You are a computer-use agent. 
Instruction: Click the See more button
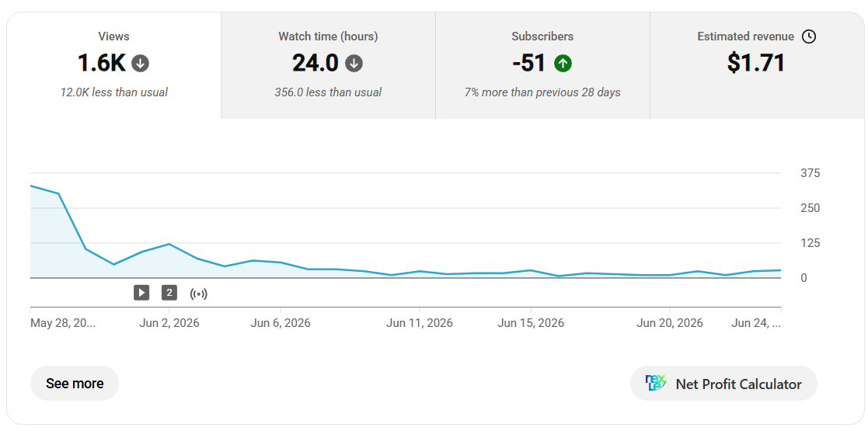[x=75, y=384]
